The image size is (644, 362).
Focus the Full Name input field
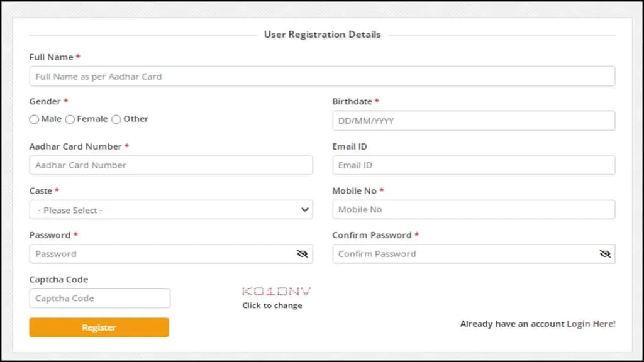(322, 76)
